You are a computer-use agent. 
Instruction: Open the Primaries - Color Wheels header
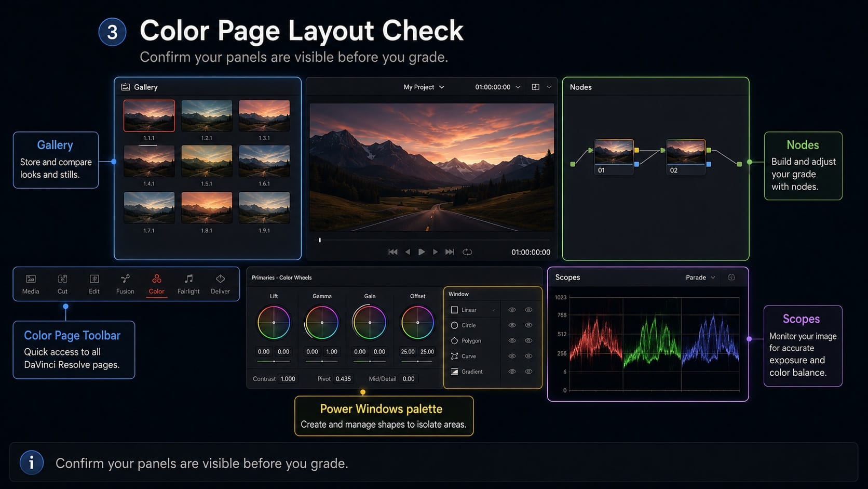[282, 277]
